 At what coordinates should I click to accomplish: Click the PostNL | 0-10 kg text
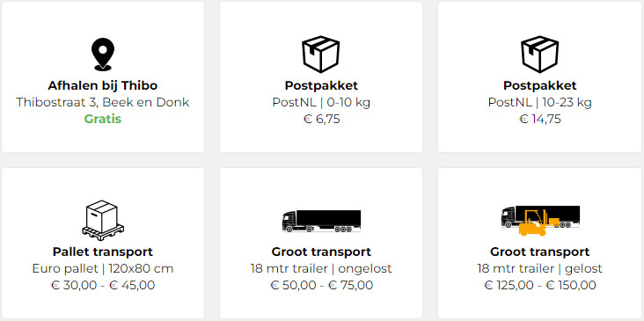[x=321, y=102]
